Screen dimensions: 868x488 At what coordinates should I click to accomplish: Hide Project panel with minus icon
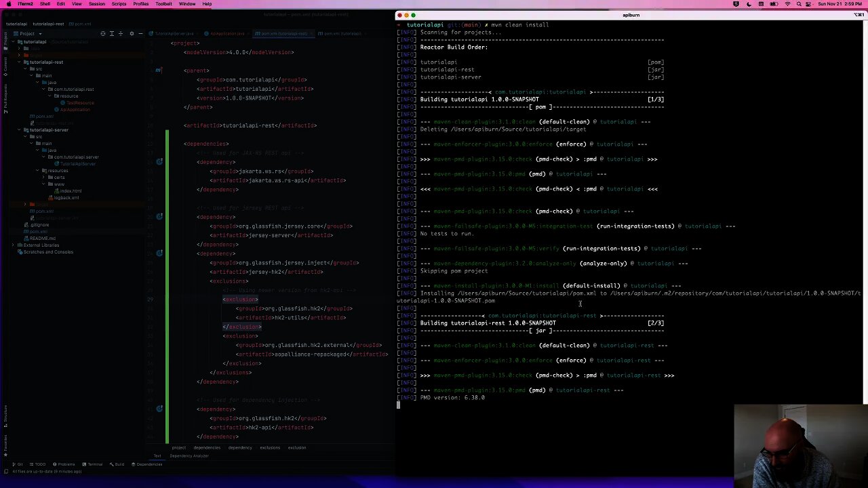pos(140,33)
